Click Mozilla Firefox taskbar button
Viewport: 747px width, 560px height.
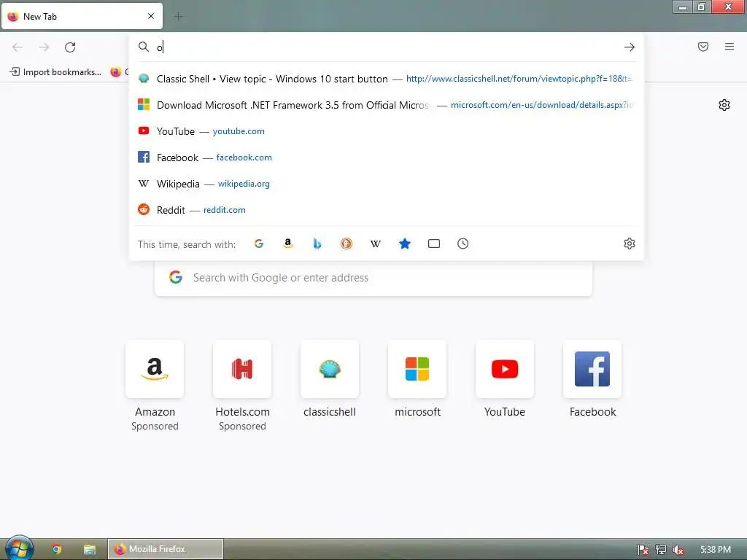click(166, 549)
